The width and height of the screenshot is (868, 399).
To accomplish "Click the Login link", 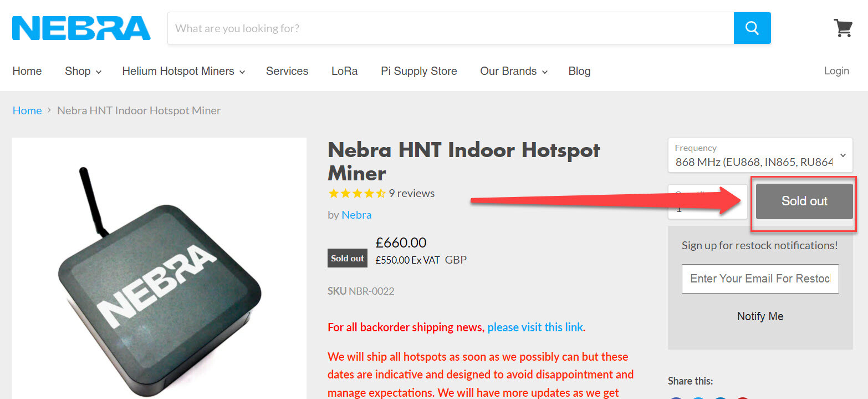I will [x=836, y=70].
